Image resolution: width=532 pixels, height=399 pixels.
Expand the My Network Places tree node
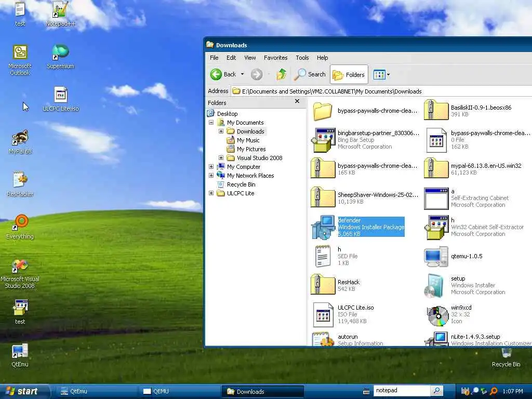click(x=211, y=176)
